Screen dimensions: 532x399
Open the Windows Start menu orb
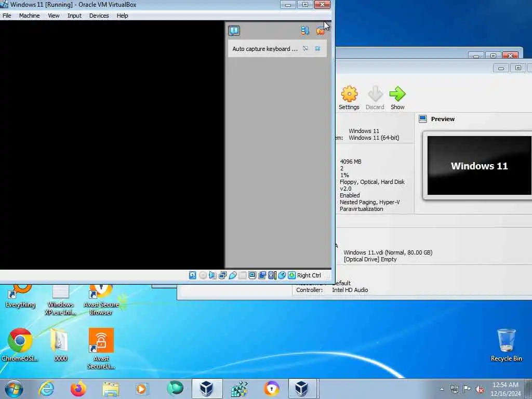14,389
